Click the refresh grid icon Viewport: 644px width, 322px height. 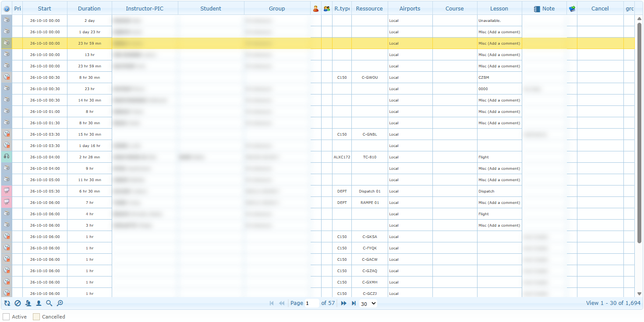[x=7, y=303]
